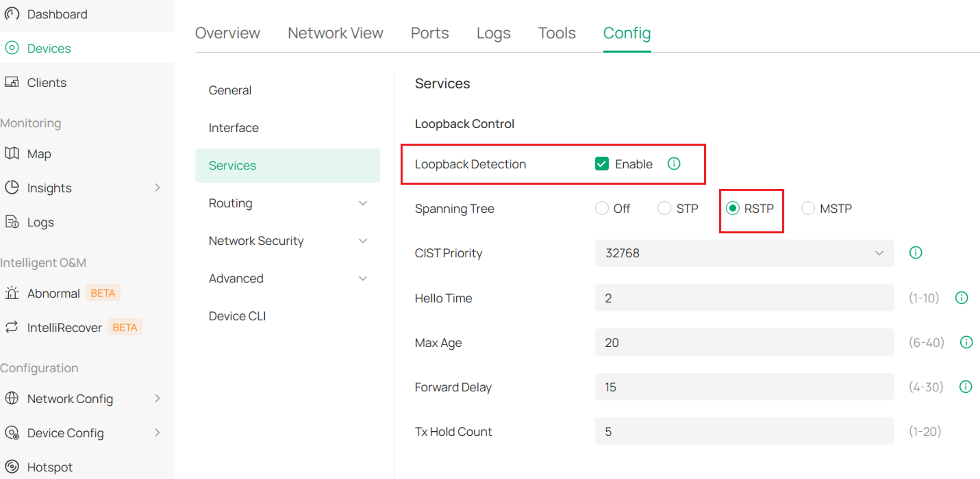Click the Insights pie chart icon
The height and width of the screenshot is (479, 980).
coord(12,187)
